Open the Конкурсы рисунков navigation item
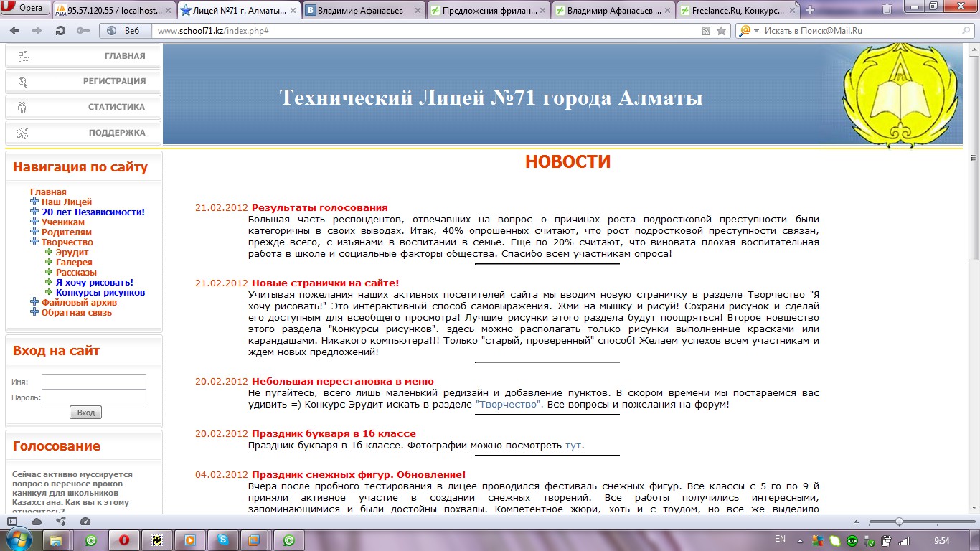The height and width of the screenshot is (551, 980). (100, 293)
